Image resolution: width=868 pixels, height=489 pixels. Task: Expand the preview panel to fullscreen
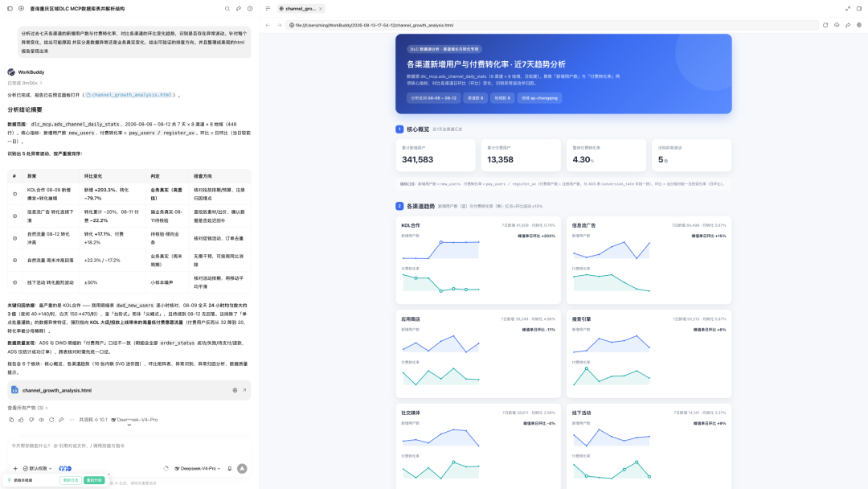pos(848,9)
